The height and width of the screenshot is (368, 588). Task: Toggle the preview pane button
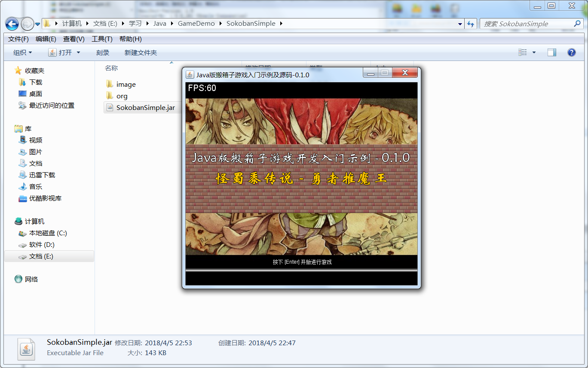click(552, 52)
